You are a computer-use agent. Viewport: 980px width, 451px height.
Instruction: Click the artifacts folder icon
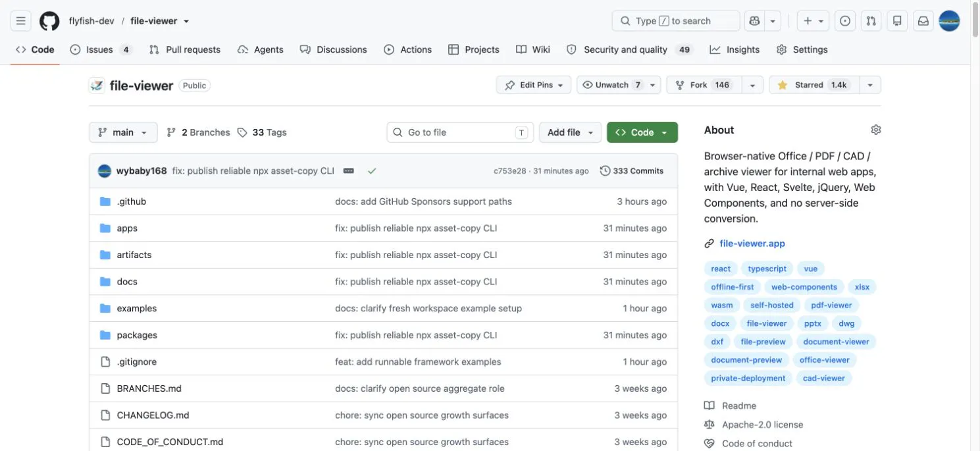pos(105,255)
